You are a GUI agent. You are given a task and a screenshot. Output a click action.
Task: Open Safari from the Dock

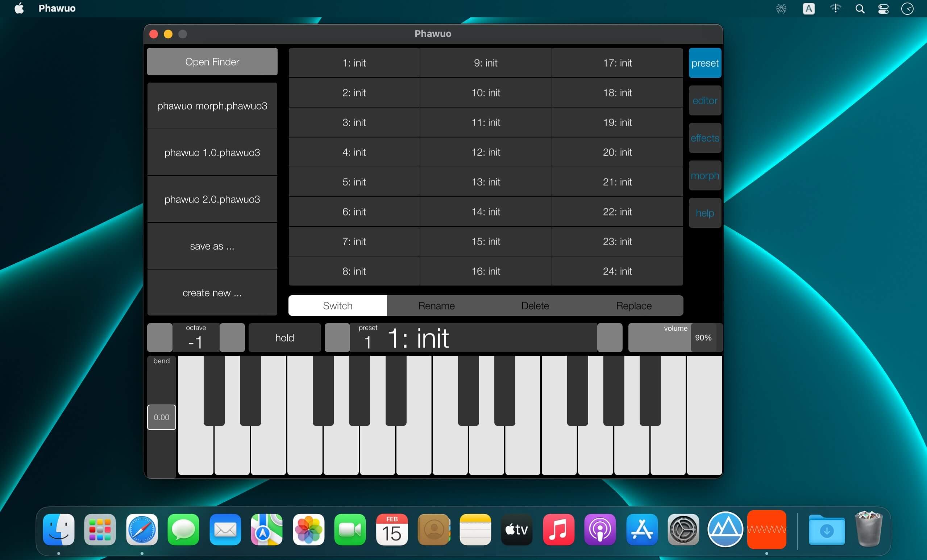tap(142, 530)
